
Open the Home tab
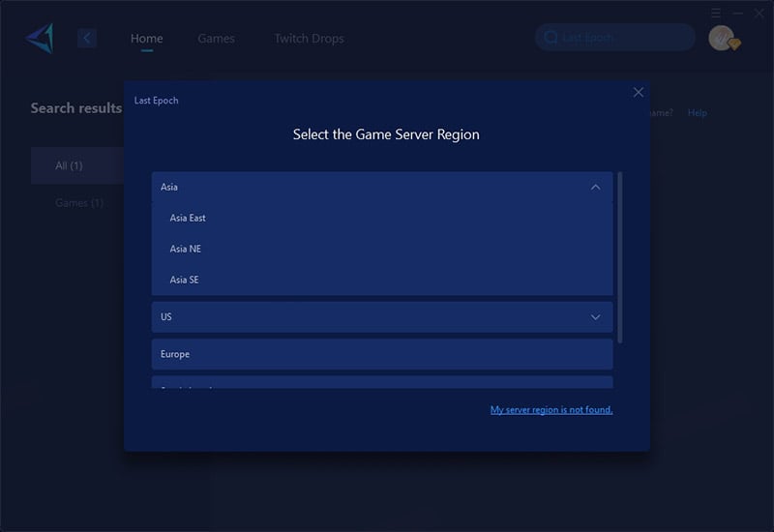pos(147,39)
